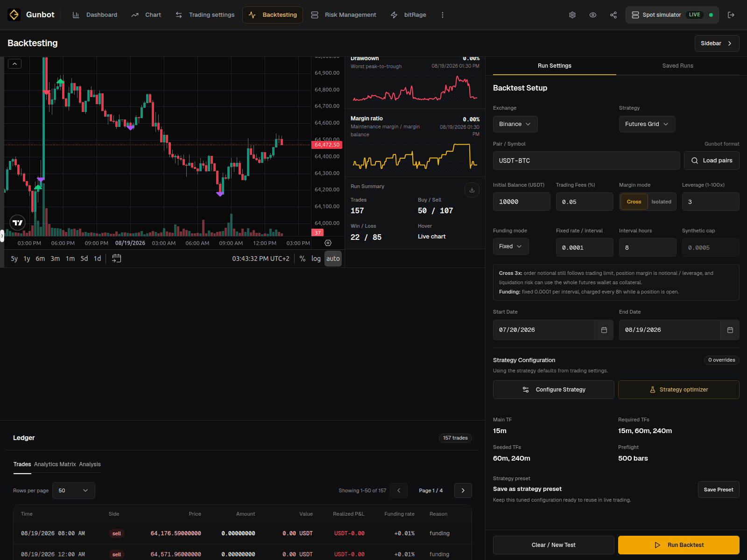Open the Strategy optimizer
Screen dimensions: 747x560
pos(679,390)
